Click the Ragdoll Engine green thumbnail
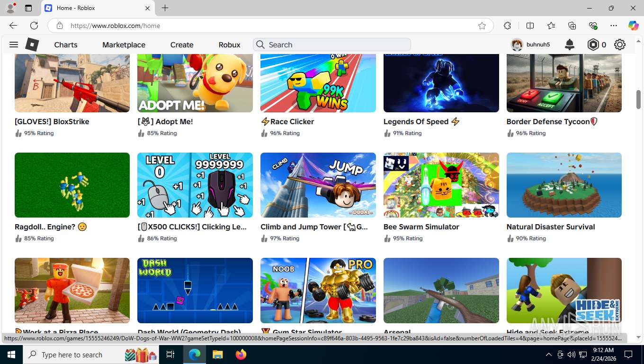Image resolution: width=644 pixels, height=364 pixels. (x=72, y=185)
